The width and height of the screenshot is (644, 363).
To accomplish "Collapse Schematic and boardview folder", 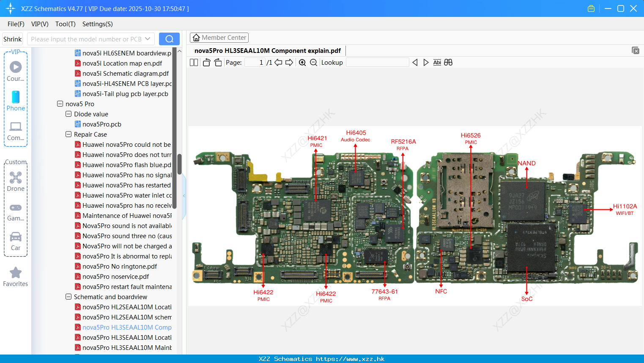I will coord(69,297).
